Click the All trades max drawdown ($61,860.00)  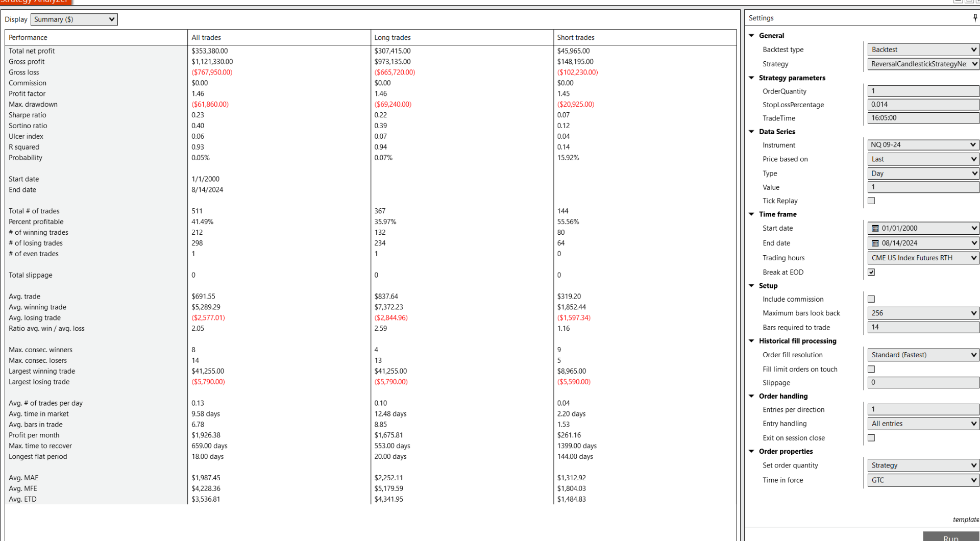pos(210,105)
